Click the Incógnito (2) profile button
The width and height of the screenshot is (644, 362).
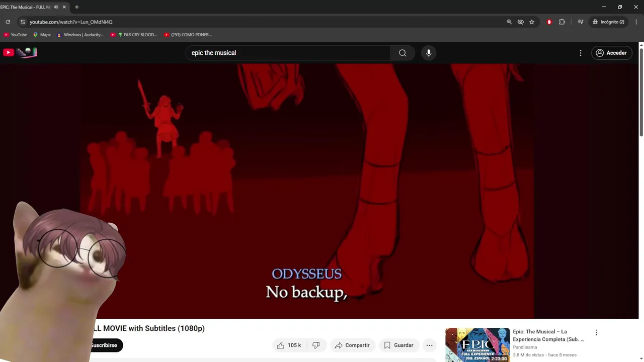click(x=608, y=22)
